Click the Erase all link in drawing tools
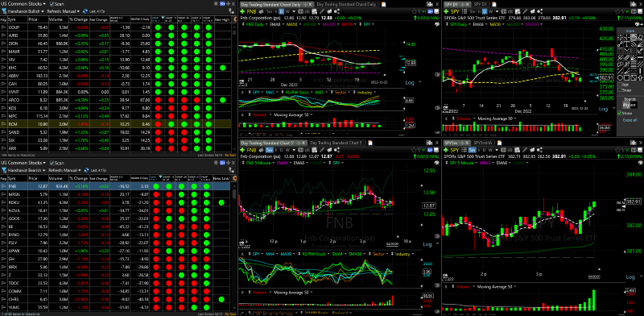Screen dimensions: 644x316 (x=630, y=120)
